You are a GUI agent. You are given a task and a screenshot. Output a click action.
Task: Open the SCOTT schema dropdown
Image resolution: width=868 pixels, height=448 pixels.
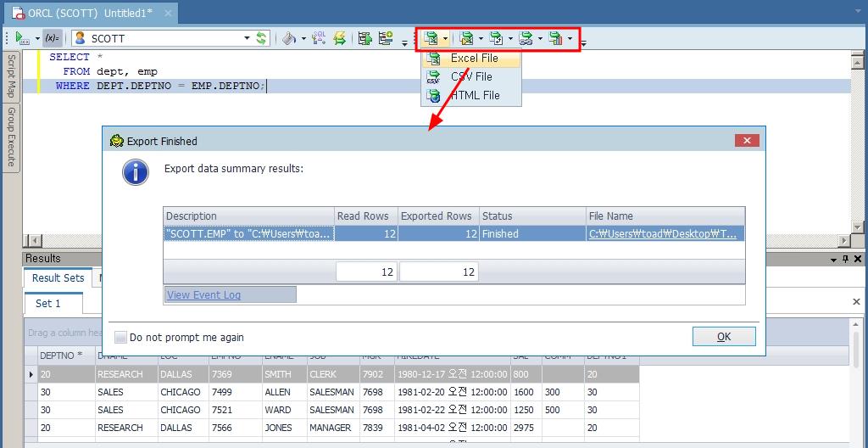[247, 38]
